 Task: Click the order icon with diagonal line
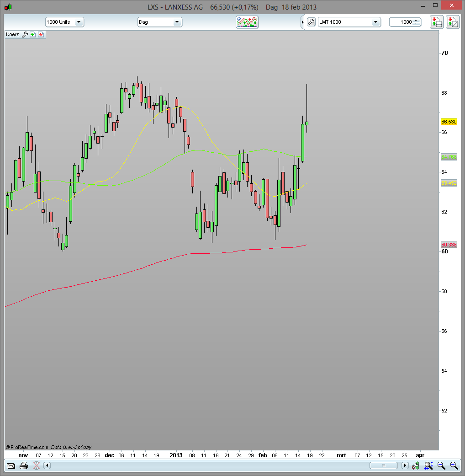(453, 22)
